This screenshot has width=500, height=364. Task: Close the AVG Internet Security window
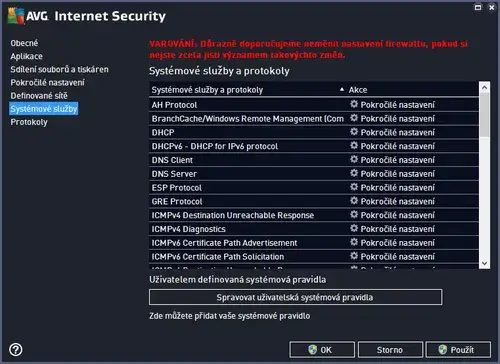(492, 7)
